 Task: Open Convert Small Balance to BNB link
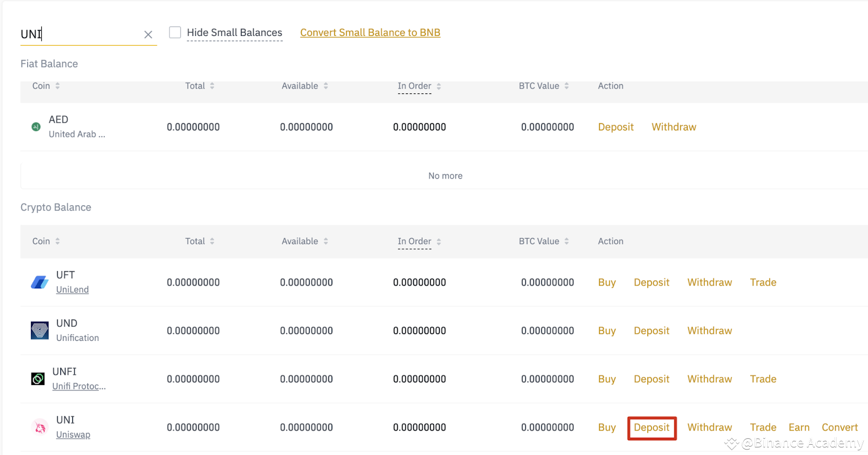pos(370,33)
